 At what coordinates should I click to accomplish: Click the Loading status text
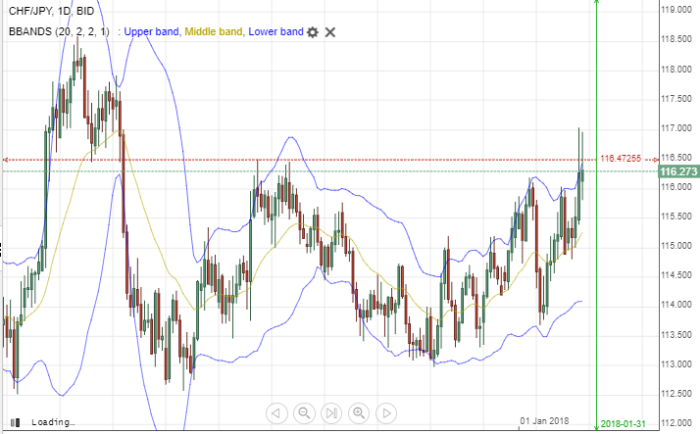pos(53,422)
